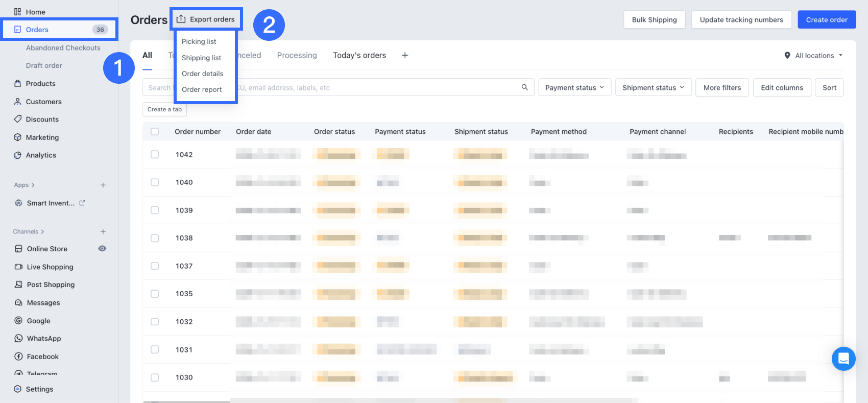Open the Shipment status filter dropdown

coord(653,87)
